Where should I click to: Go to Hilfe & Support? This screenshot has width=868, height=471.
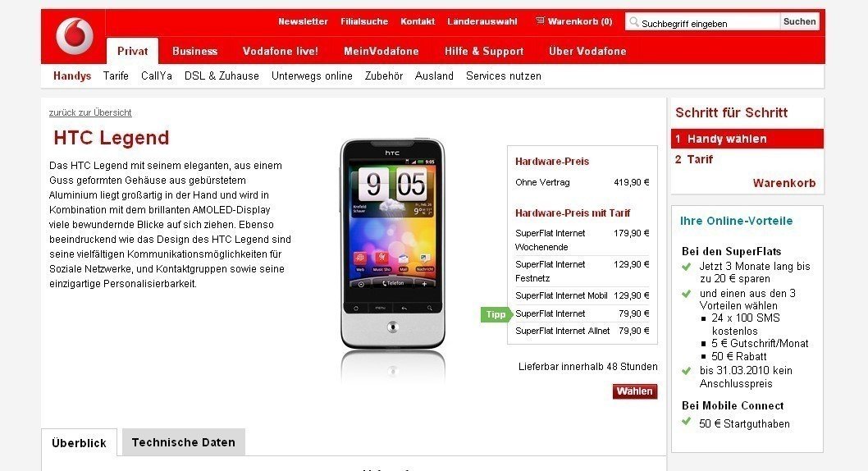[x=484, y=52]
